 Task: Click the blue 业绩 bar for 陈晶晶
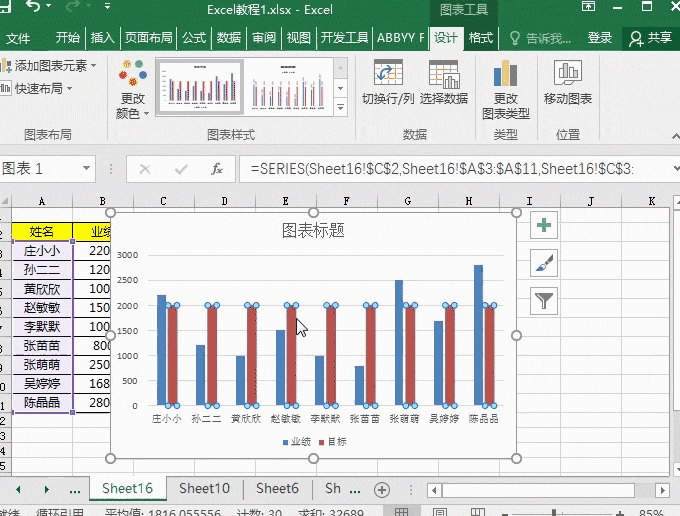click(478, 335)
